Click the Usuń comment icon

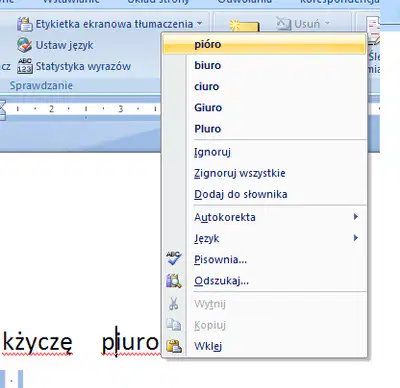pyautogui.click(x=283, y=24)
